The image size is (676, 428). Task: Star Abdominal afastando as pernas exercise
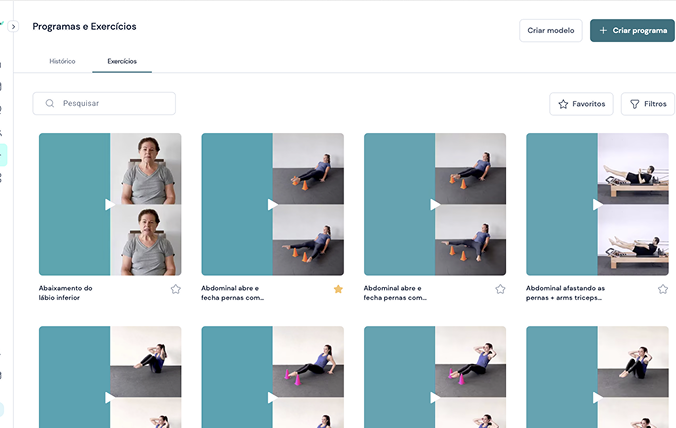point(663,289)
